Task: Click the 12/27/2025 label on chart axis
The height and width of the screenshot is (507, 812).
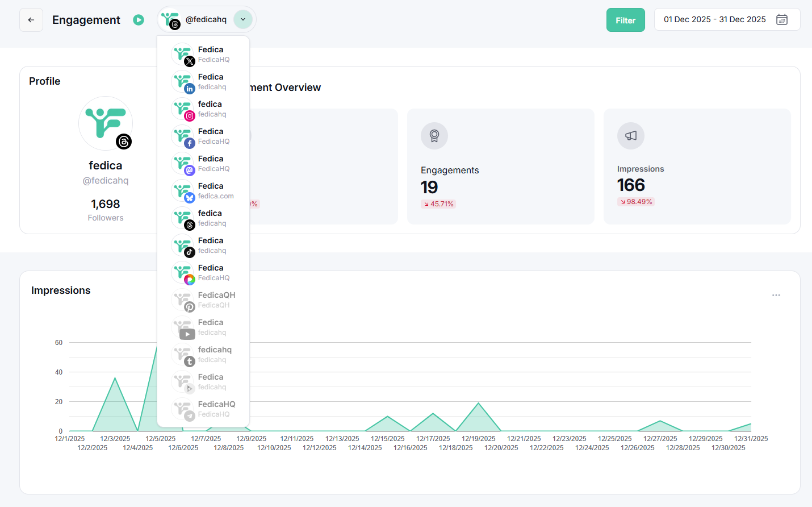Action: click(660, 439)
